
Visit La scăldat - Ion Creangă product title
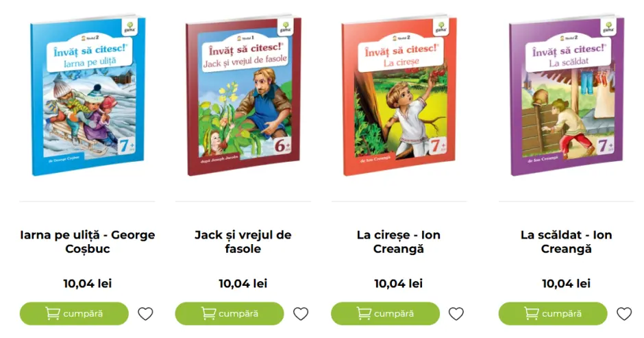(567, 242)
